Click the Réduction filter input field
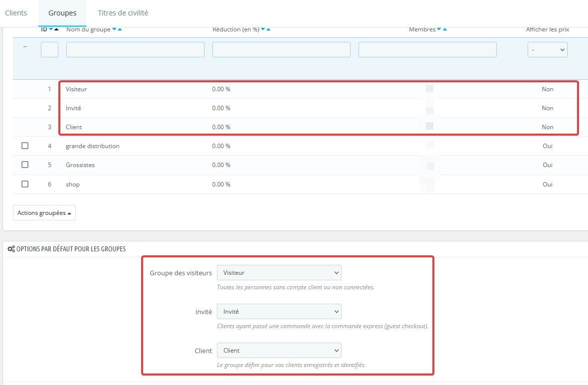 [281, 49]
